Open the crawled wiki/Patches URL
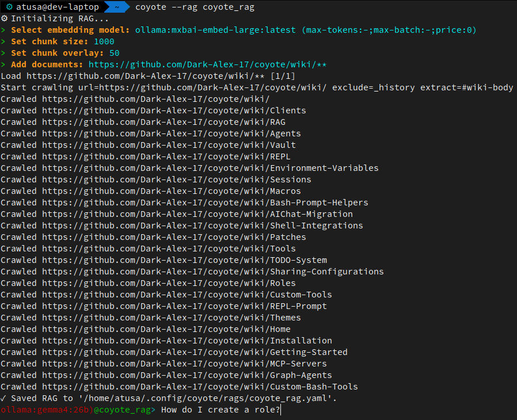This screenshot has height=420, width=517. pos(174,237)
